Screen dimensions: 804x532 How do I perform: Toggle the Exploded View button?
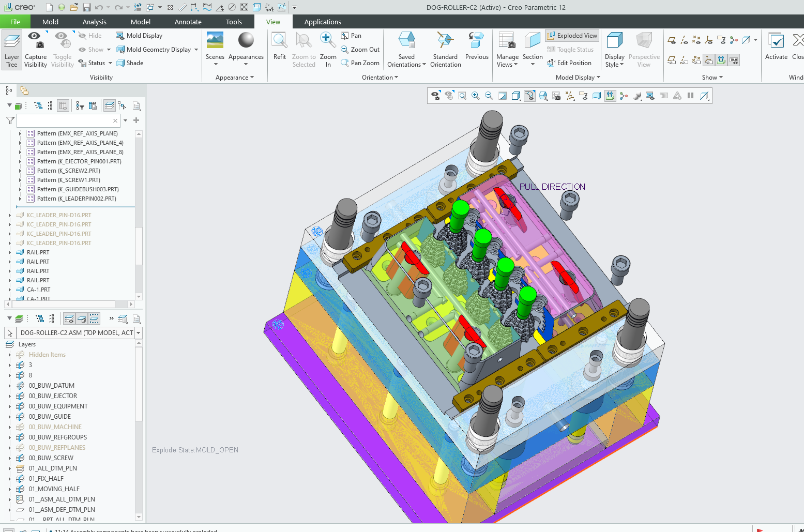click(572, 36)
